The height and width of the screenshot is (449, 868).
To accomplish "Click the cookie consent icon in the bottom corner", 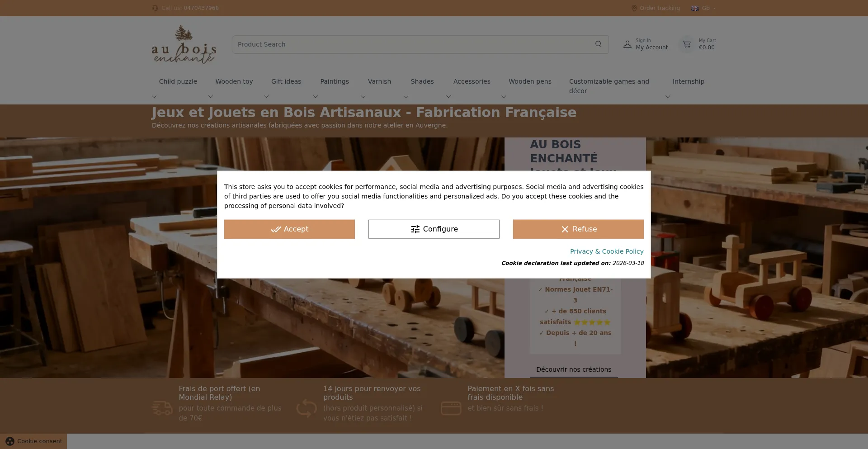I will 10,441.
